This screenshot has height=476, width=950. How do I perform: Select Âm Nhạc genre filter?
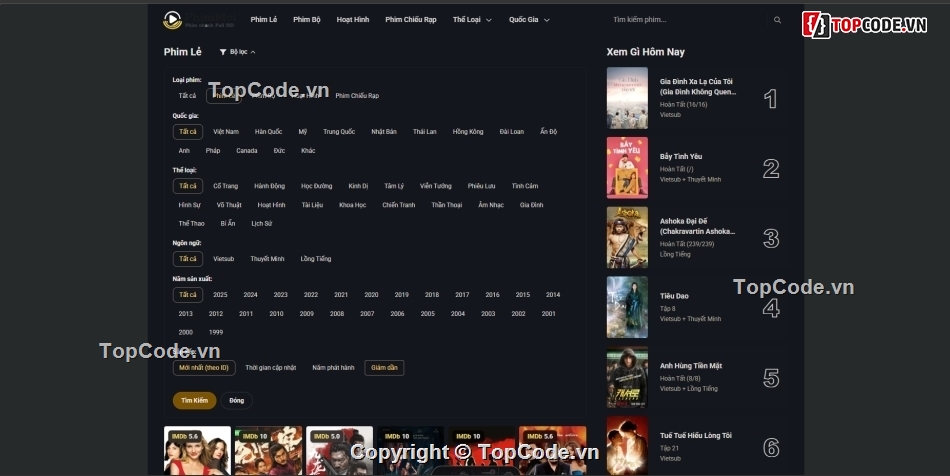(491, 205)
